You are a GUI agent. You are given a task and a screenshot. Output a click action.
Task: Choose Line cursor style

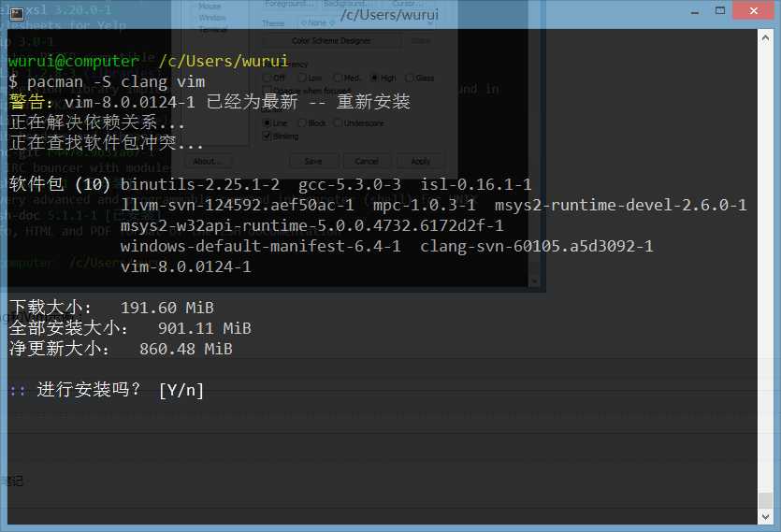[x=275, y=122]
